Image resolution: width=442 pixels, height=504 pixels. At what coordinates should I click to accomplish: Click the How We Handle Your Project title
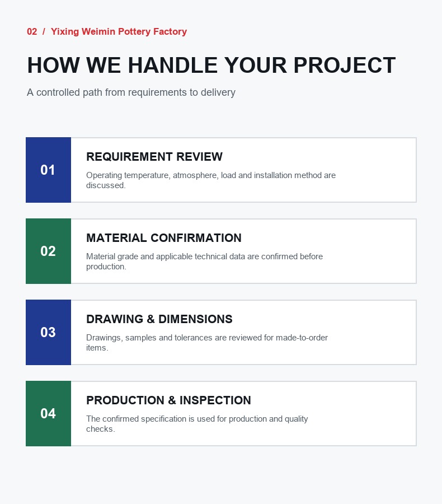tap(211, 66)
